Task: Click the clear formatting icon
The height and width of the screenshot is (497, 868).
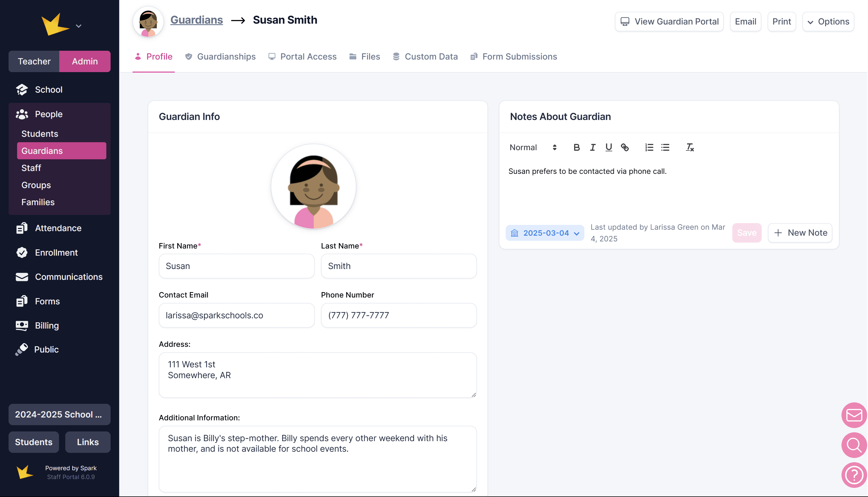Action: [690, 147]
